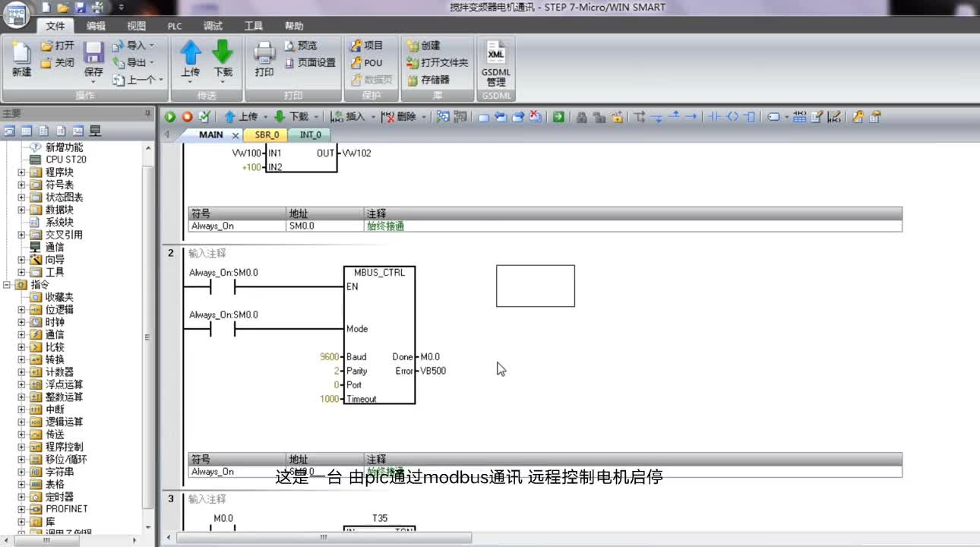Open the Import (导入) dropdown

point(133,46)
